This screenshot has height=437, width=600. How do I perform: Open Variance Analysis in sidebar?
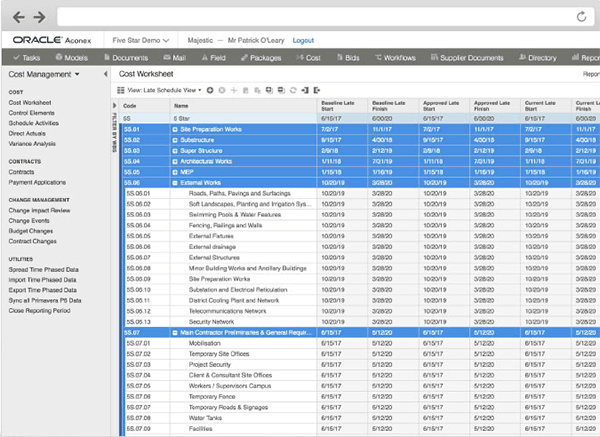pos(32,144)
